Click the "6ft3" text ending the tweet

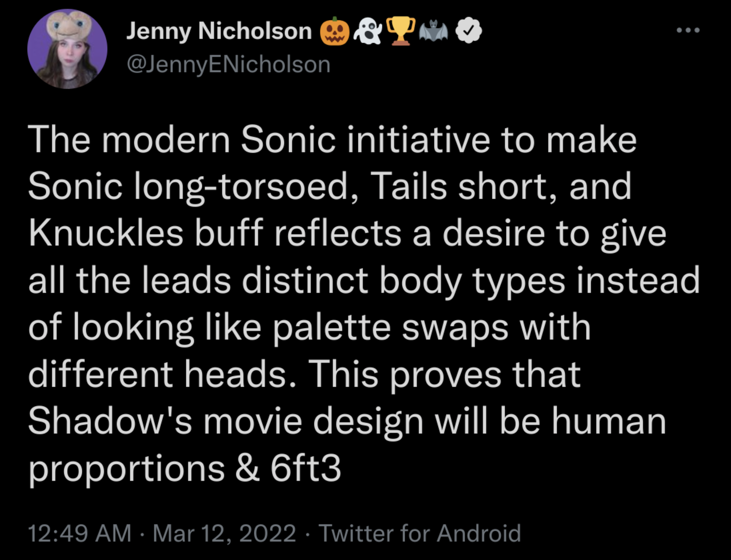(305, 468)
